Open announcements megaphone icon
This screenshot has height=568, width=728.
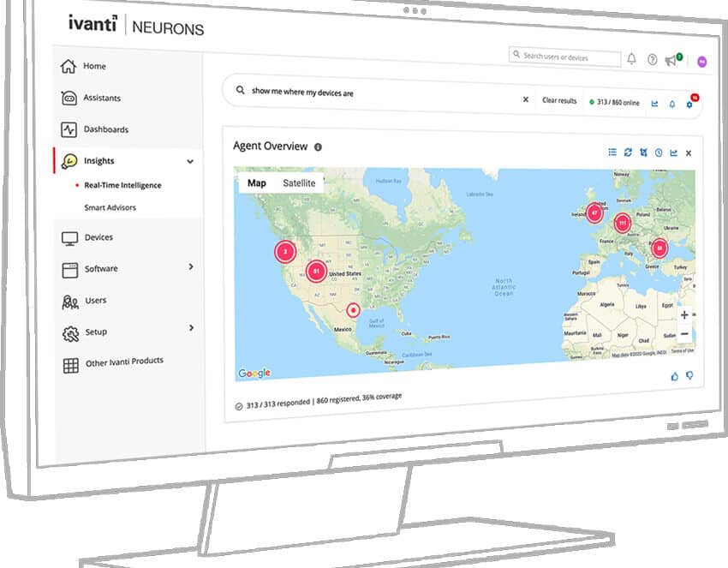click(671, 60)
